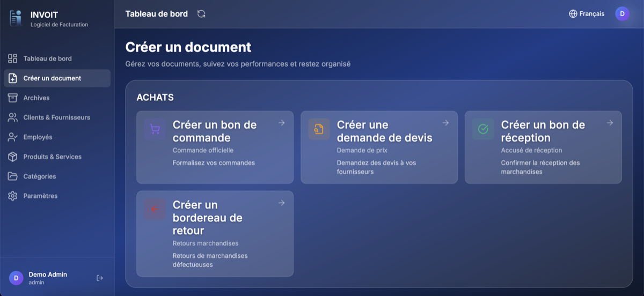
Task: Click the red return arrow icon on bordereau de retour
Action: [155, 209]
